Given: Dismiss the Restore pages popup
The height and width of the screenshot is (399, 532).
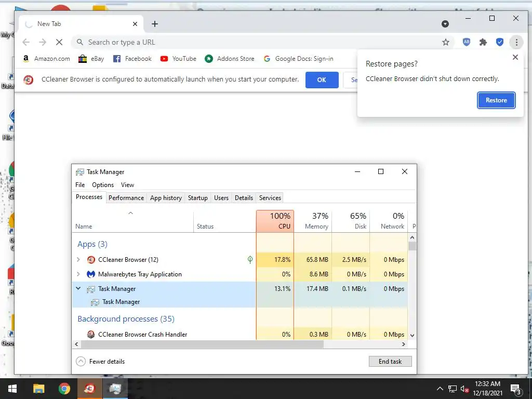Looking at the screenshot, I should pyautogui.click(x=515, y=57).
